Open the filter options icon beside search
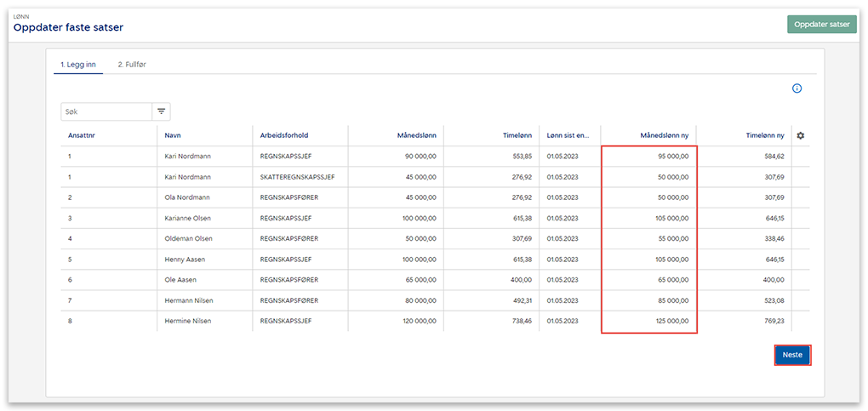The image size is (868, 411). point(162,111)
